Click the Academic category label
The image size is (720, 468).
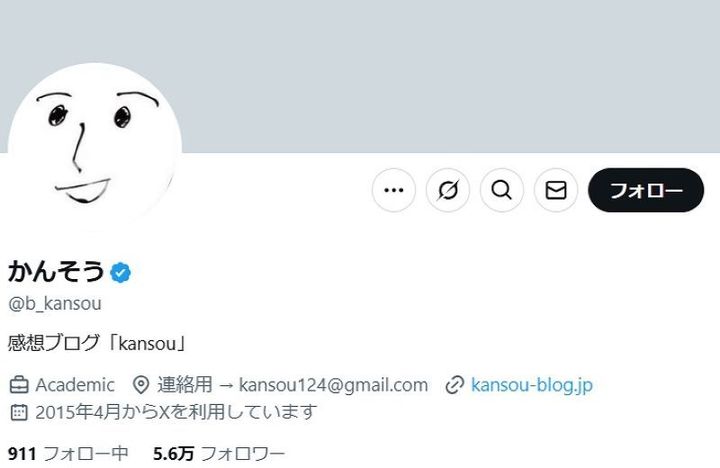[x=75, y=385]
